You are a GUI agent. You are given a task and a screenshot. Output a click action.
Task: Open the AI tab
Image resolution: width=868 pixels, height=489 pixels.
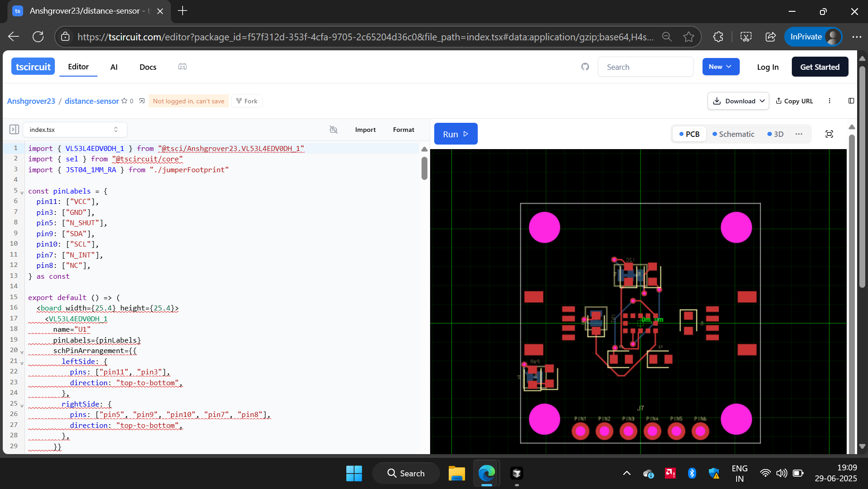pos(114,67)
